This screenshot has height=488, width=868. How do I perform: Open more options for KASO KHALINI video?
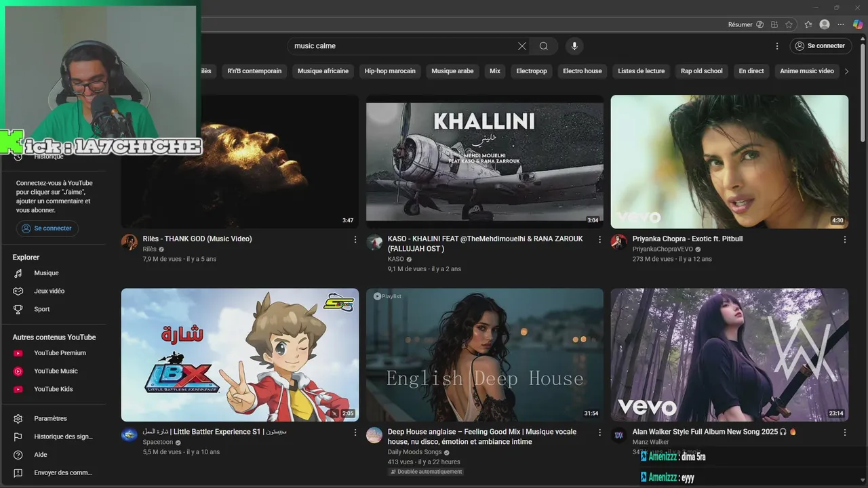(x=599, y=239)
